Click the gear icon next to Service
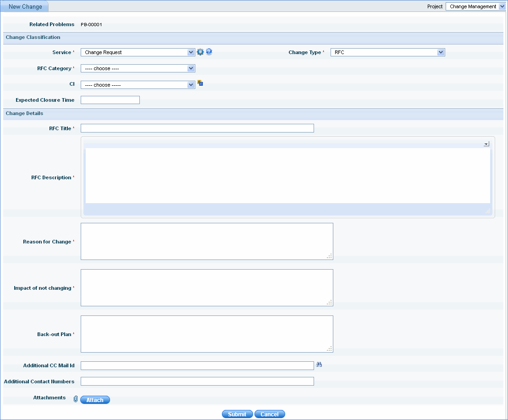 (200, 52)
